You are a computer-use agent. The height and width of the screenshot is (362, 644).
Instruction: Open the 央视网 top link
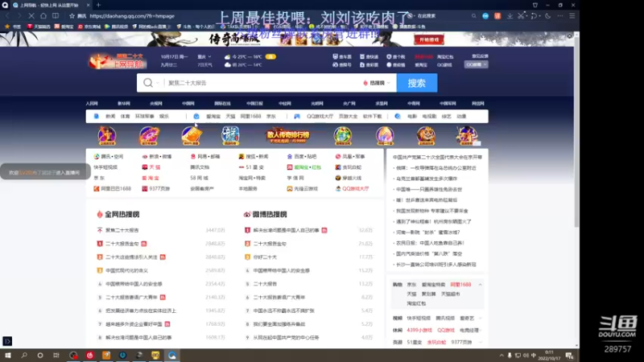coord(155,104)
